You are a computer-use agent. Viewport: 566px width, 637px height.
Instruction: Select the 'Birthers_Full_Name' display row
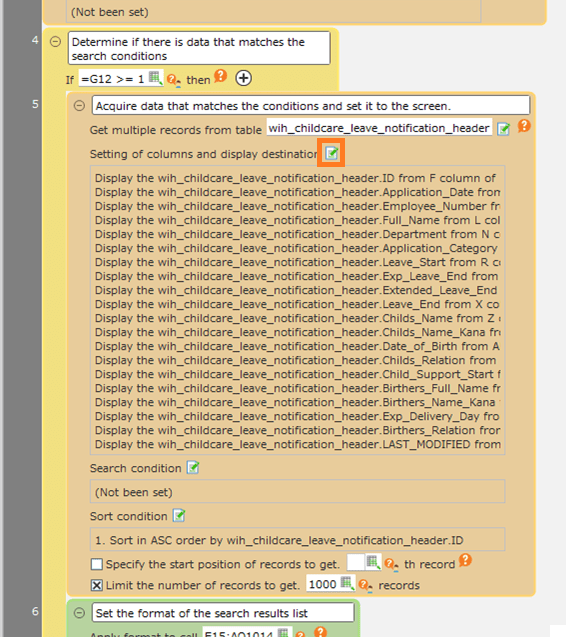(297, 388)
